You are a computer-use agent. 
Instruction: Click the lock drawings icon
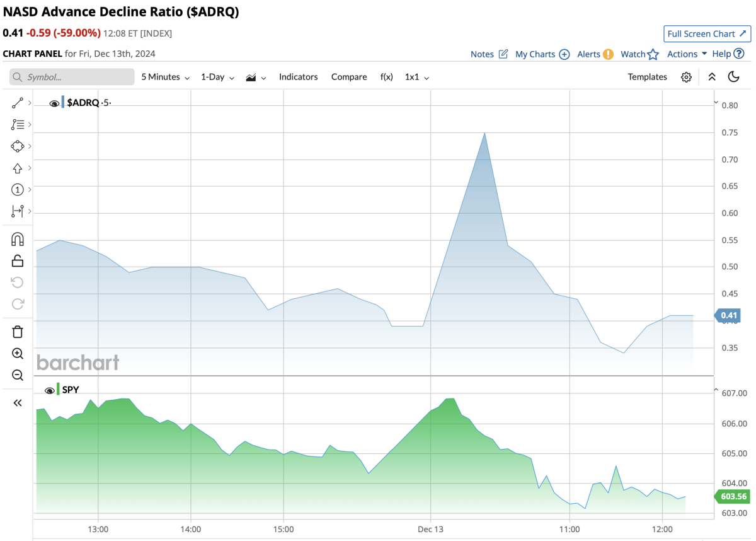pos(18,260)
